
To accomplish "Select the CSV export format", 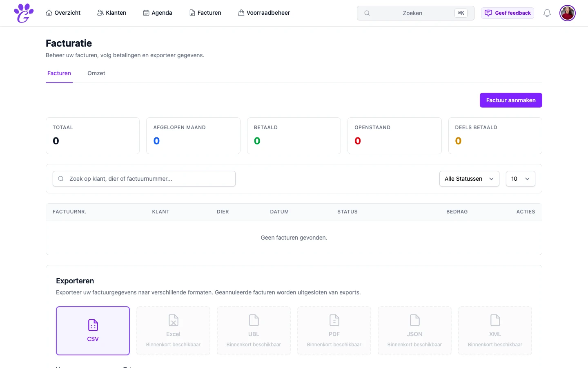I will (93, 331).
